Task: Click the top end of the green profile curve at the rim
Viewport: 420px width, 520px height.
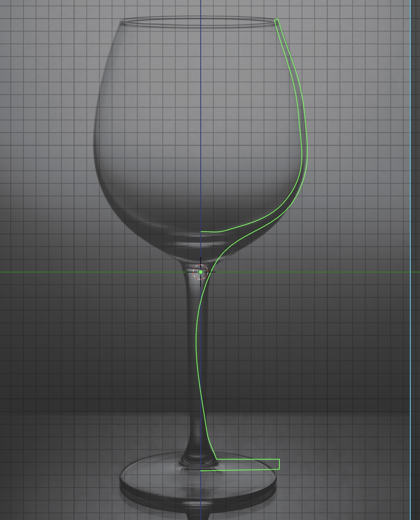Action: [x=276, y=20]
